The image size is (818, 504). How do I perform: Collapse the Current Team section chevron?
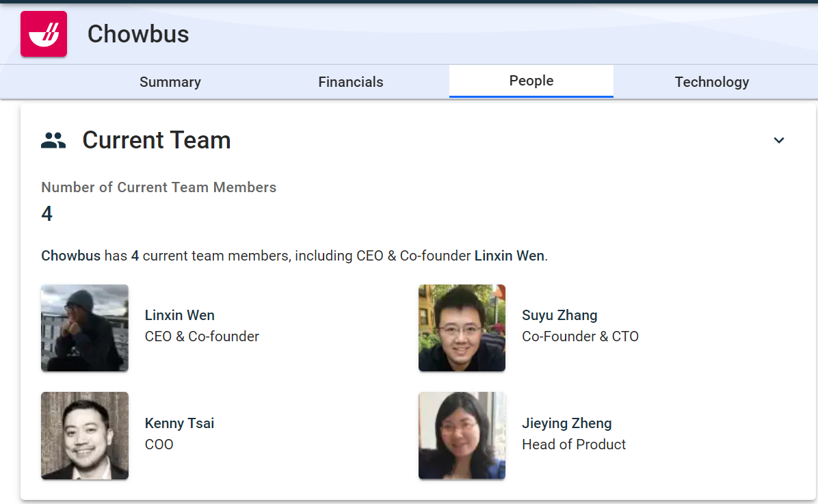click(778, 140)
